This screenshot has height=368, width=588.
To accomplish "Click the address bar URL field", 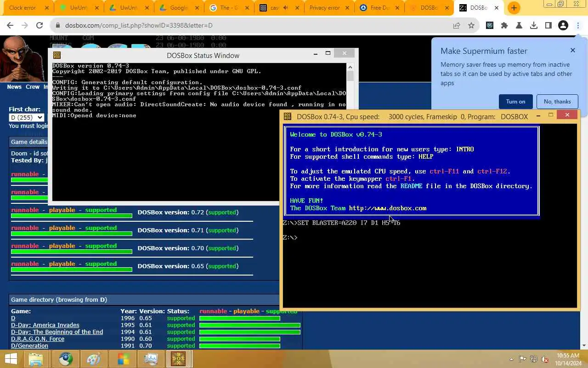I will [x=253, y=26].
